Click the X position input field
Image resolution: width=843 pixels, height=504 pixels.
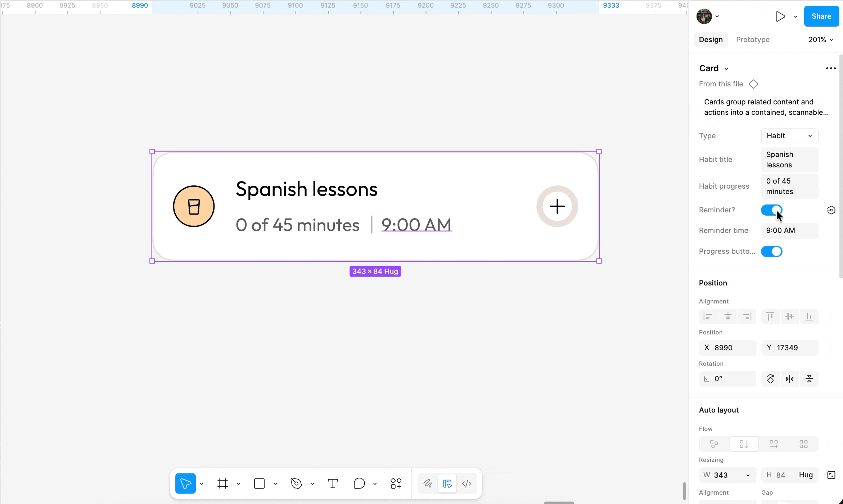(731, 347)
